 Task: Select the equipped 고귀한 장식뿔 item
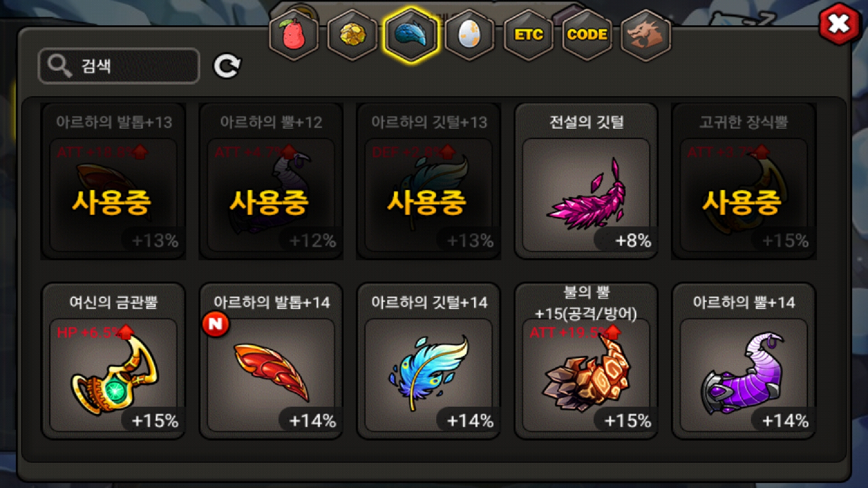point(744,181)
